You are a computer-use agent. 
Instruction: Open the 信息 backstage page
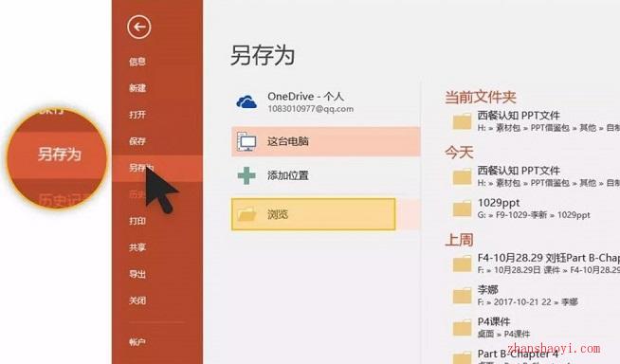pos(137,62)
